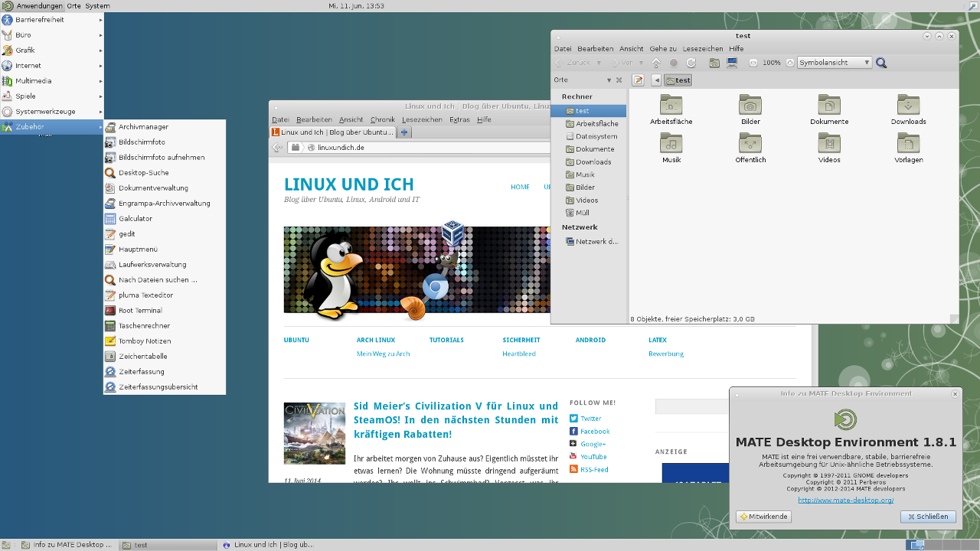Launch Root Terminal from the menu
The width and height of the screenshot is (980, 551).
point(165,310)
